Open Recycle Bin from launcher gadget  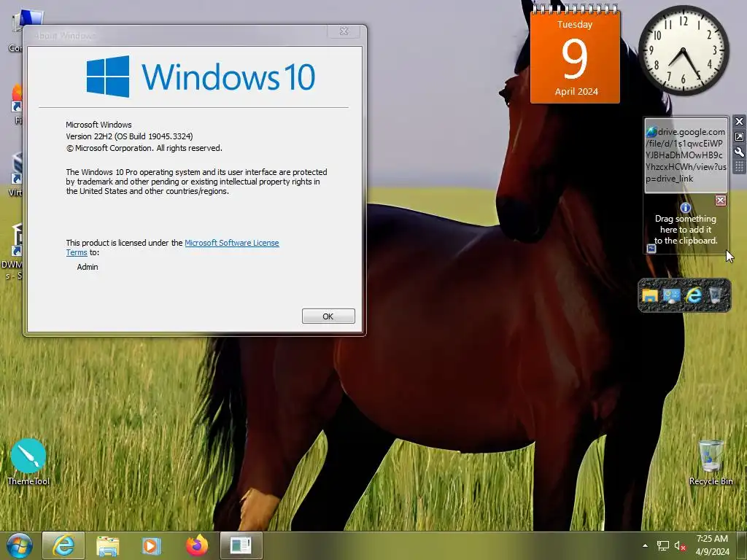coord(715,296)
